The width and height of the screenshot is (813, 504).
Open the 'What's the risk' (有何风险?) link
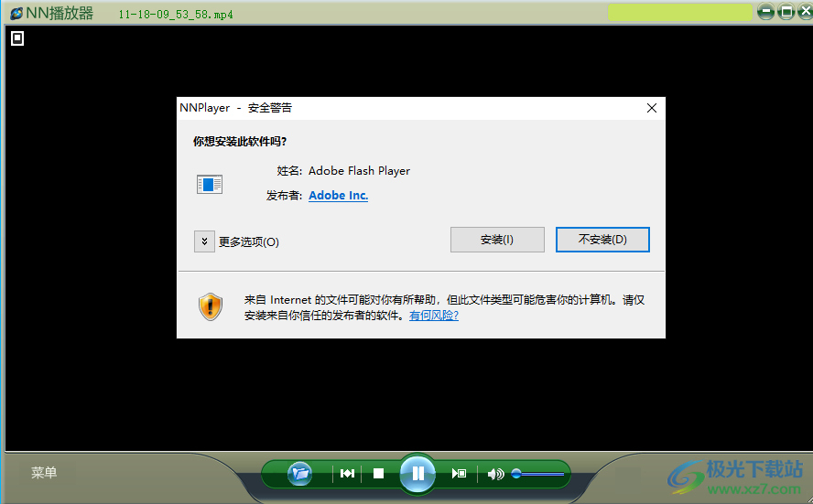pyautogui.click(x=434, y=315)
